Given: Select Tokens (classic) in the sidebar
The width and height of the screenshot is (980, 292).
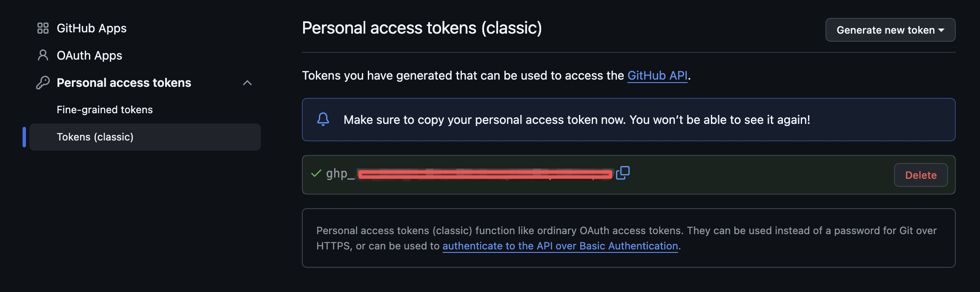Looking at the screenshot, I should tap(95, 137).
